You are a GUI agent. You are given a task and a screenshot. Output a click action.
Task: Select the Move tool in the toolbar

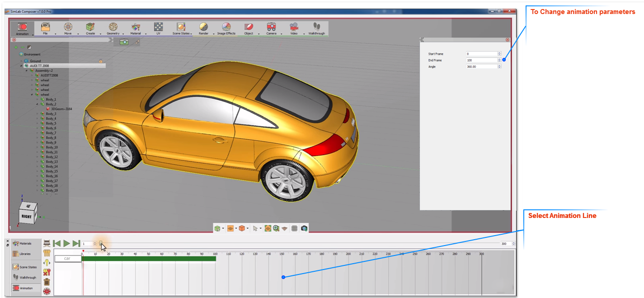[x=68, y=28]
